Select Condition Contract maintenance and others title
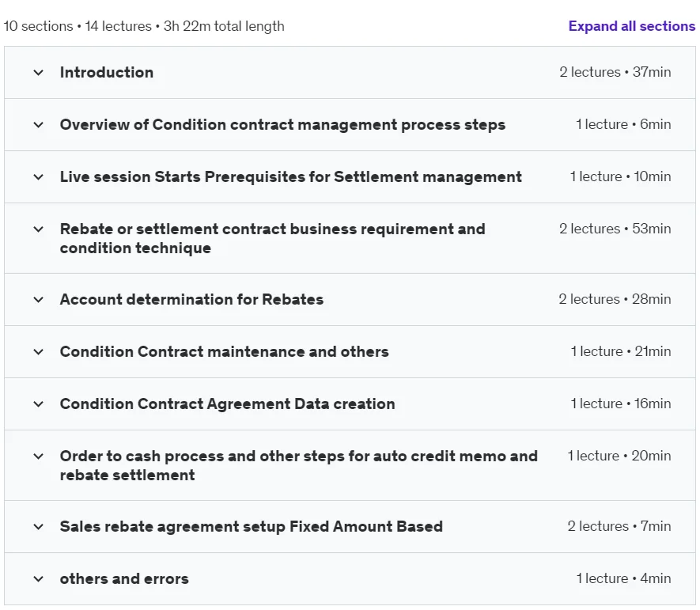This screenshot has height=610, width=700. tap(224, 351)
